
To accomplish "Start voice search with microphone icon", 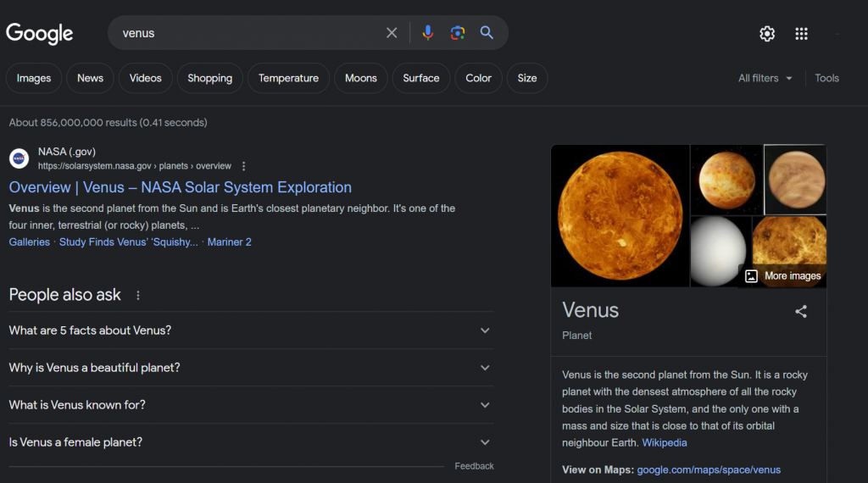I will 427,33.
